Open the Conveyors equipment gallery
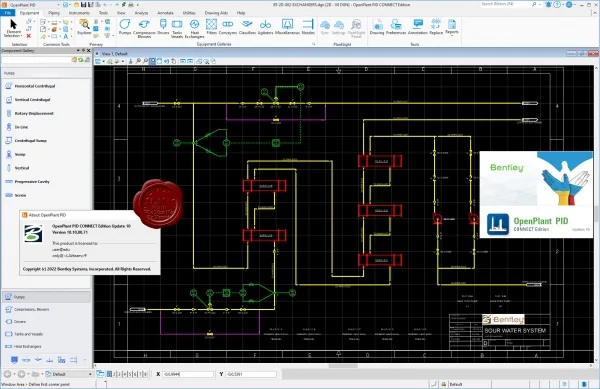600x389 pixels. click(228, 27)
